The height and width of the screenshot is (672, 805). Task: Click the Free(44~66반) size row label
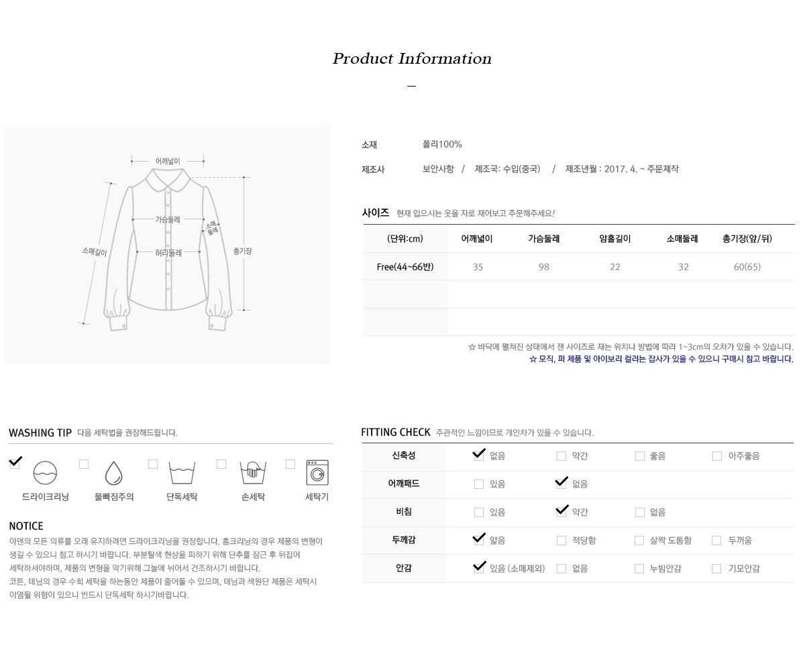coord(405,267)
